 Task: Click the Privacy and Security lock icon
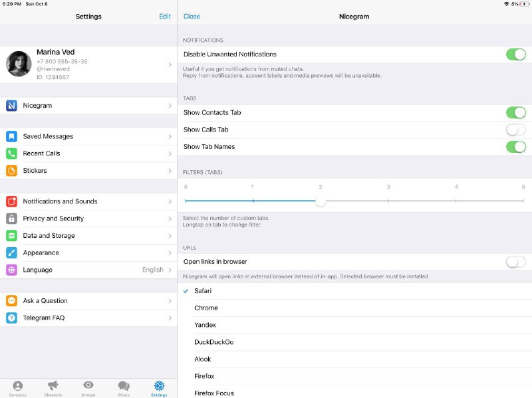11,219
